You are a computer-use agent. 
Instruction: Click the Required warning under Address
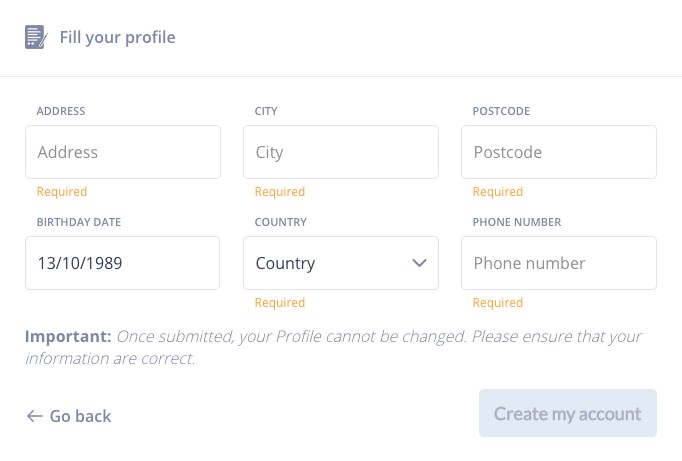[x=62, y=192]
